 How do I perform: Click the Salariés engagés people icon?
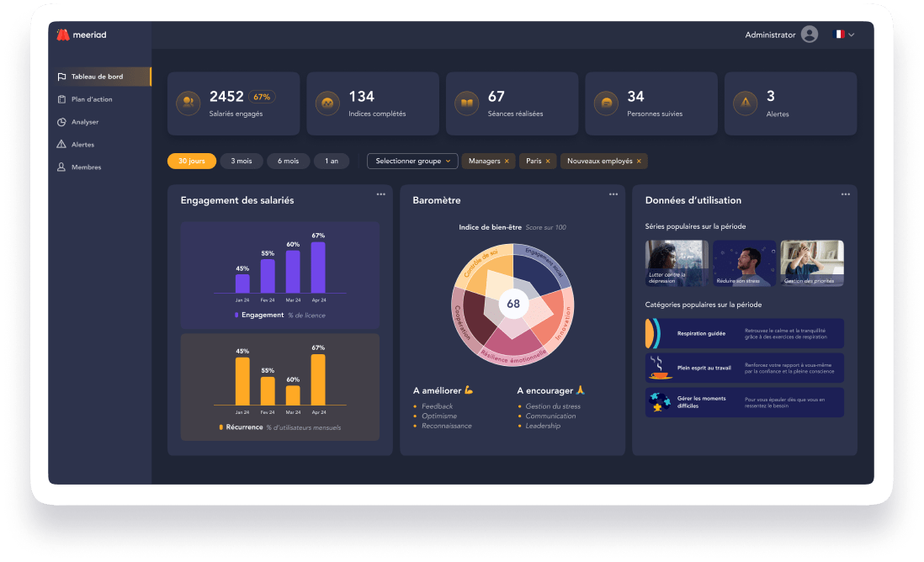pyautogui.click(x=188, y=103)
